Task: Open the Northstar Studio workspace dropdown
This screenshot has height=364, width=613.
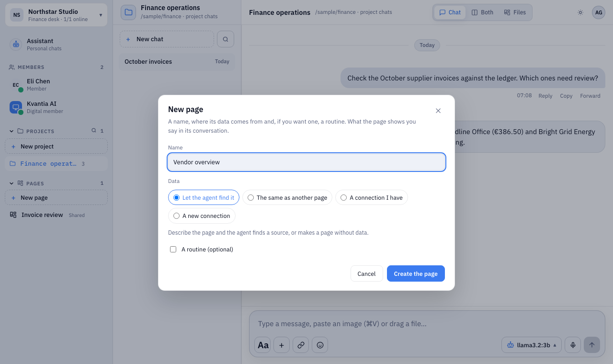Action: click(x=56, y=15)
